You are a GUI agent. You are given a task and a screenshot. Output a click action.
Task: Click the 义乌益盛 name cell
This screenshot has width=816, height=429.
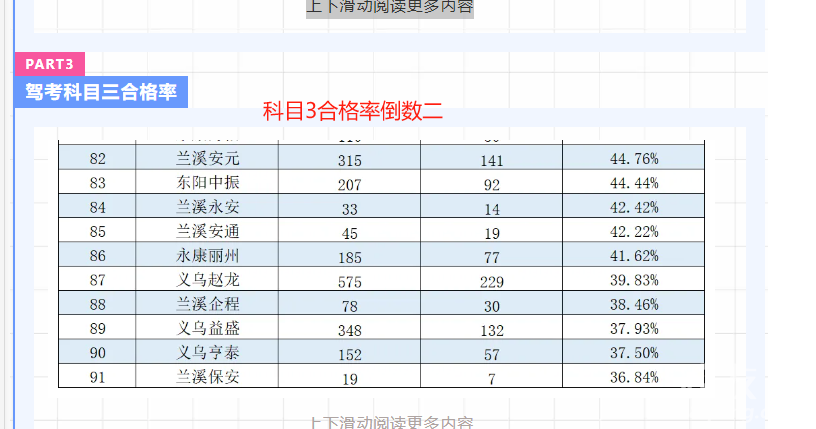(207, 328)
